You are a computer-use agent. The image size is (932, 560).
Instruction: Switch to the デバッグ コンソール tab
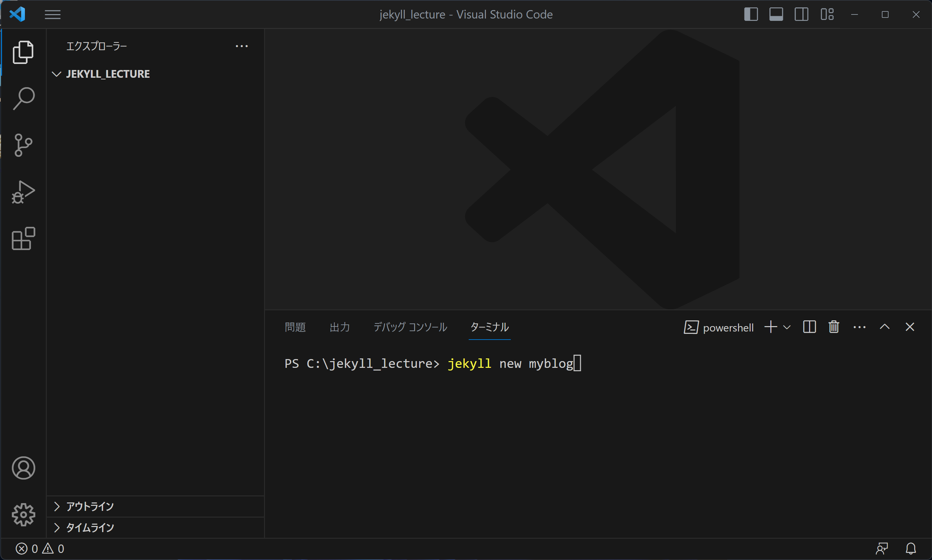410,327
